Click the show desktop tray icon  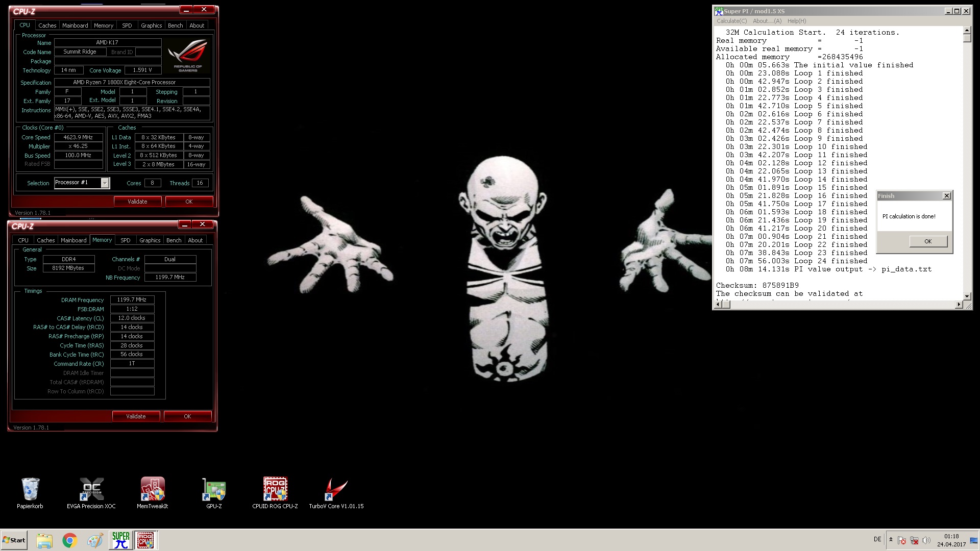coord(974,540)
